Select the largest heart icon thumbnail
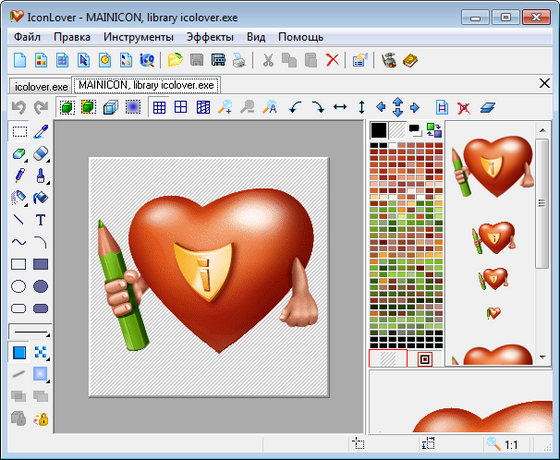560x460 pixels. [x=494, y=166]
